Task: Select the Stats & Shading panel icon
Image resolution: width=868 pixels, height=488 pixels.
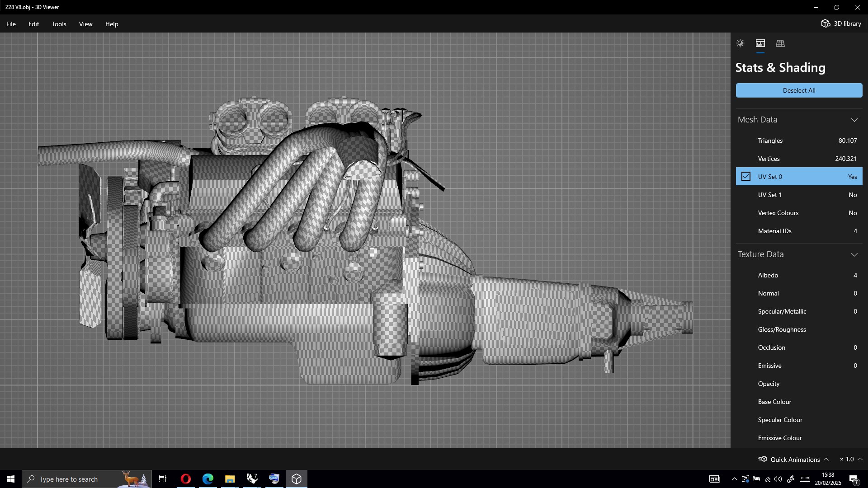Action: coord(760,43)
